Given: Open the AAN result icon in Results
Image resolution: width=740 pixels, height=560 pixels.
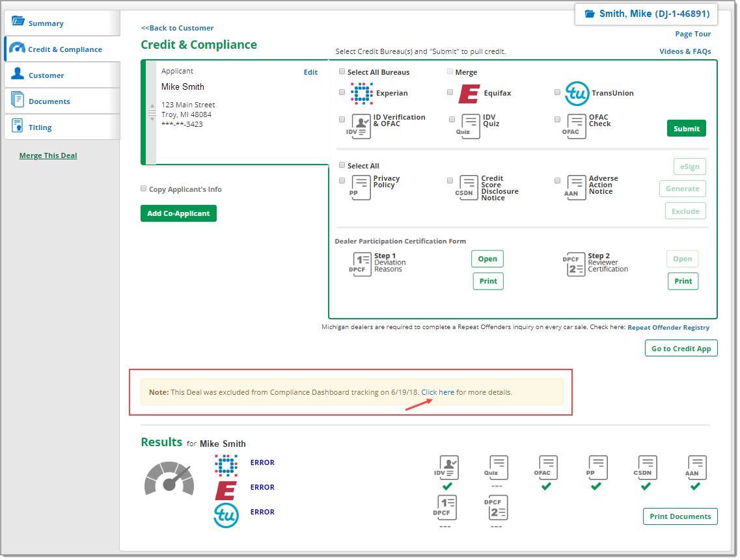Looking at the screenshot, I should click(x=695, y=468).
